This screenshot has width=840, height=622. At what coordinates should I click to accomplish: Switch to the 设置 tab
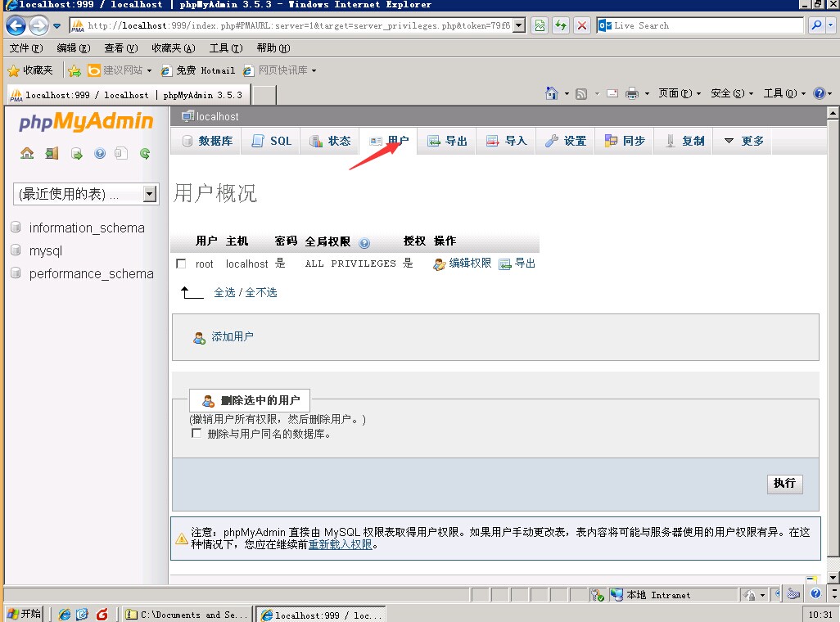tap(565, 141)
